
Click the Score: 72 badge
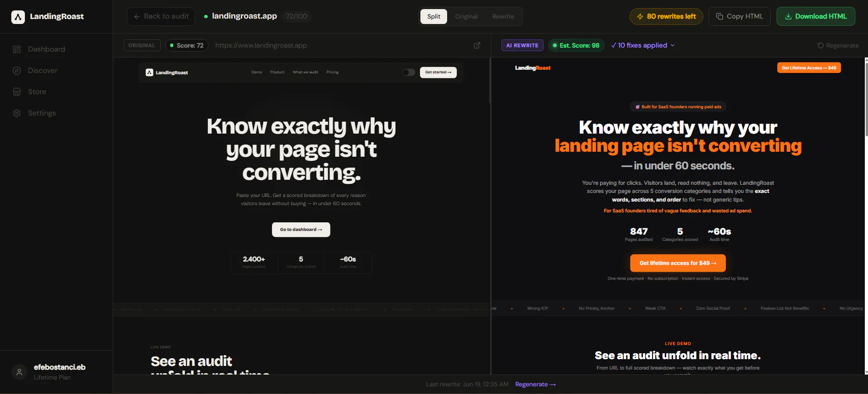pos(187,45)
